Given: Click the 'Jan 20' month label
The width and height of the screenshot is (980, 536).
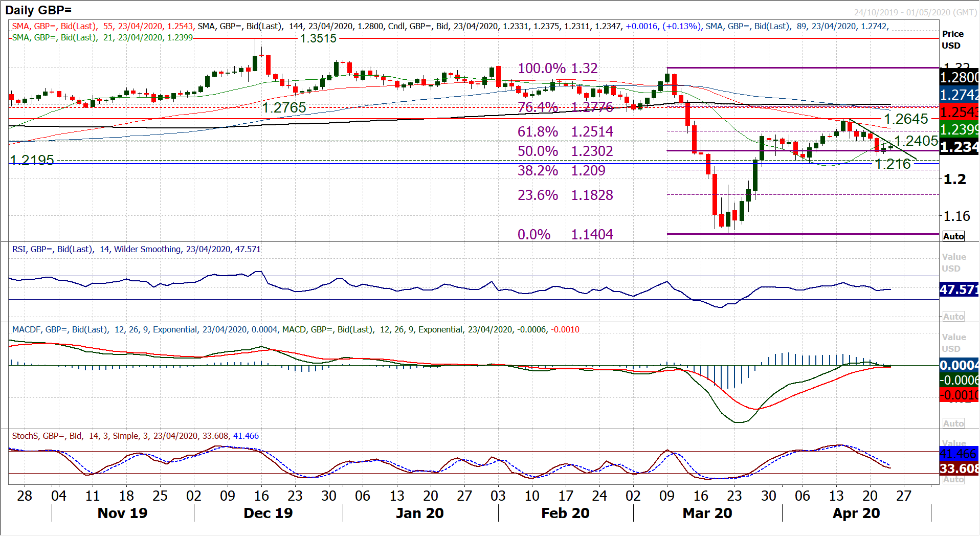Looking at the screenshot, I should click(x=419, y=513).
